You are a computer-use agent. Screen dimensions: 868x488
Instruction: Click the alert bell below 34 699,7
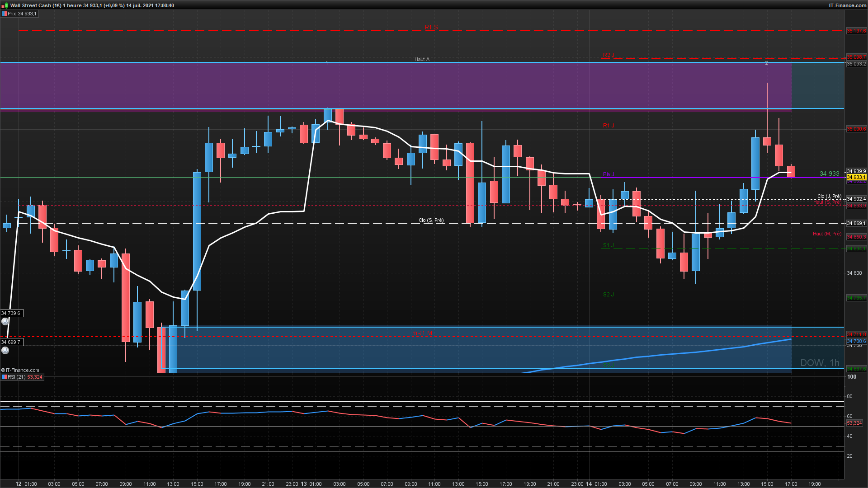coord(5,350)
